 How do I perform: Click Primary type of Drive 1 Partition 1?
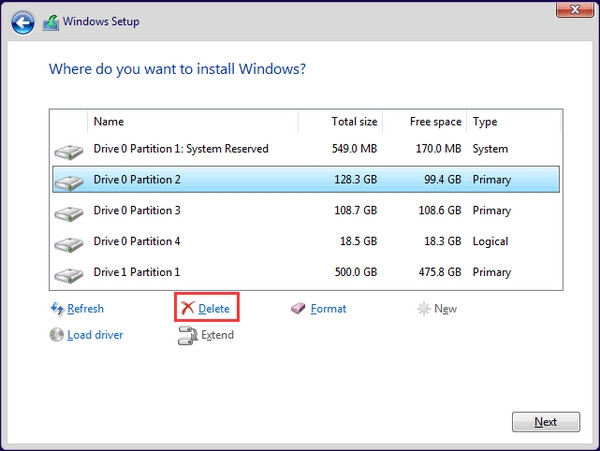click(492, 273)
